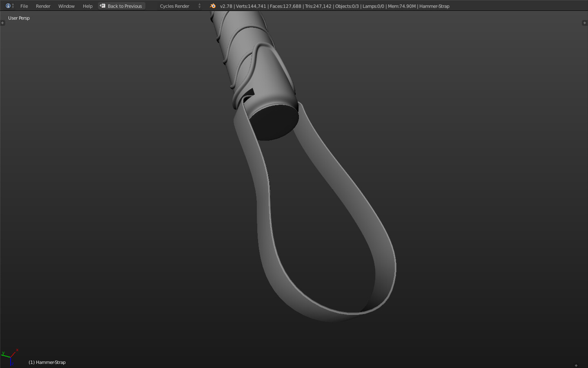The width and height of the screenshot is (588, 368).
Task: Click the Mem:74.90M statistic
Action: [402, 6]
